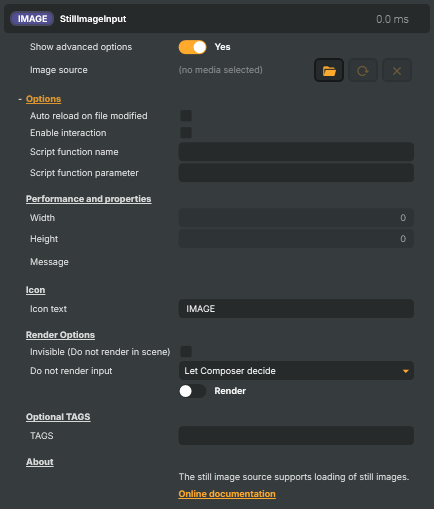Click the Width value field

click(x=296, y=218)
